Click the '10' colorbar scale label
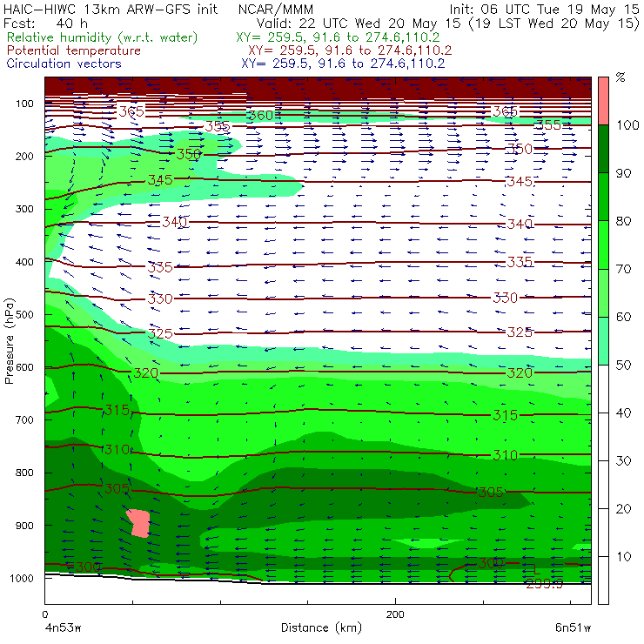Screen dimensions: 644x644 point(623,556)
